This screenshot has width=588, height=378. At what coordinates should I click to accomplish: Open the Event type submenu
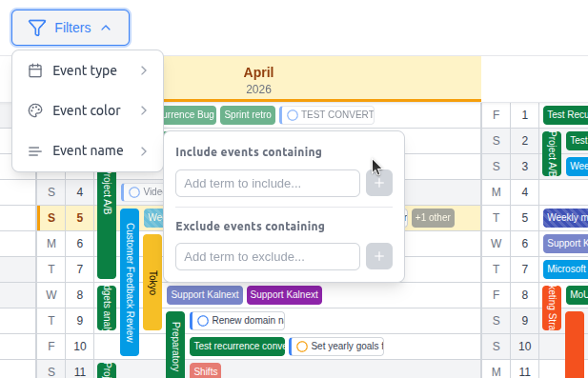pos(88,70)
